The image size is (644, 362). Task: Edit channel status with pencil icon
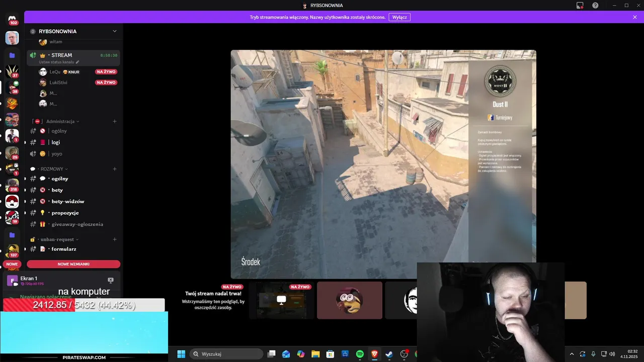[x=77, y=62]
